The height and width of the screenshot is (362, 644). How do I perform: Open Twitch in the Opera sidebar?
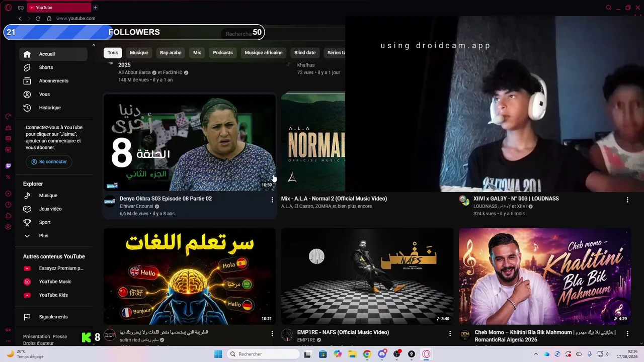tap(8, 166)
